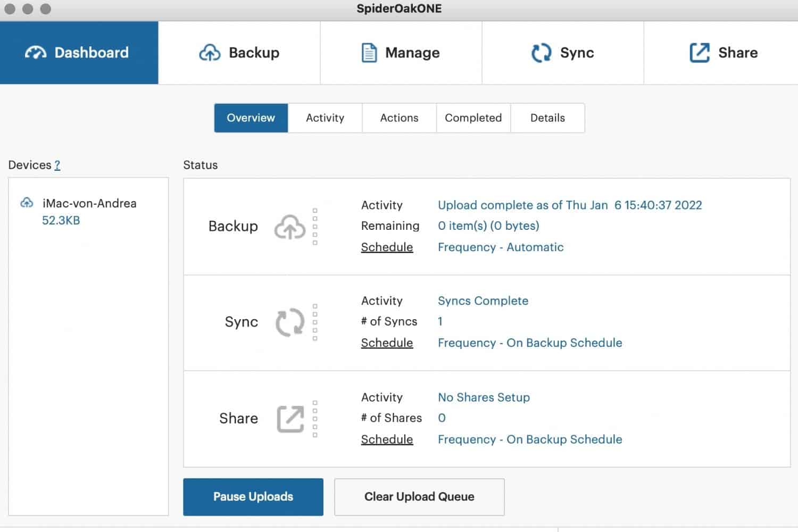The height and width of the screenshot is (532, 798).
Task: Click the Devices help question mark link
Action: [x=57, y=165]
